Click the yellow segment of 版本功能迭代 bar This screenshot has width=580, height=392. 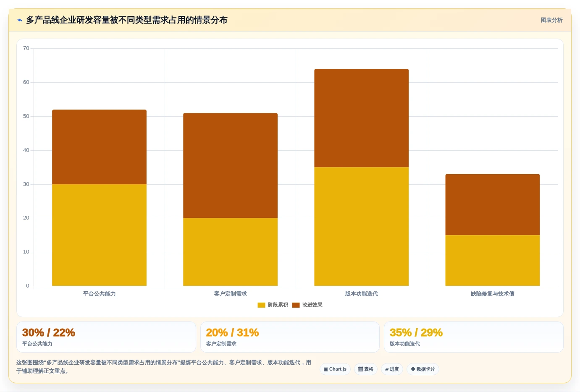tap(361, 227)
